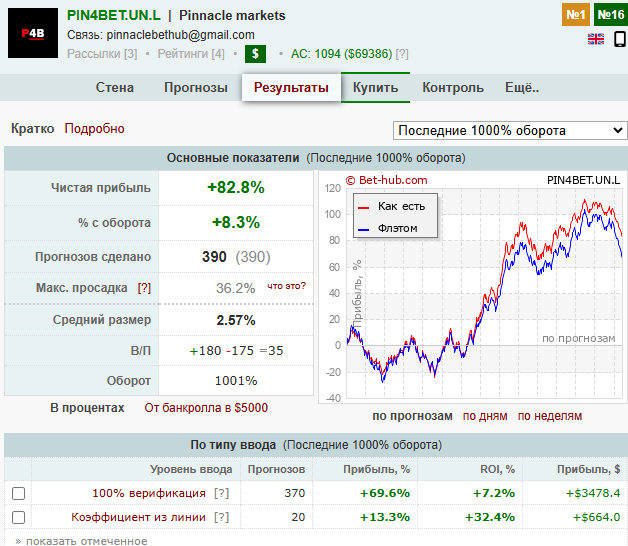
Task: Click the ROI, % column header
Action: (x=497, y=469)
